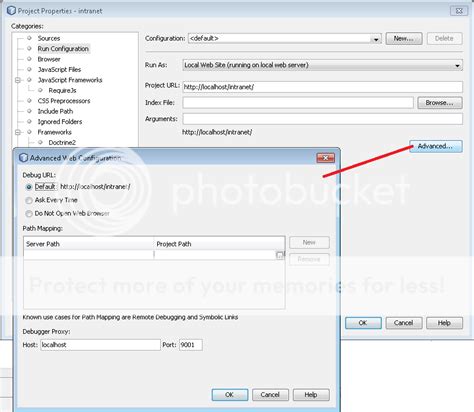Select Ask Every Time radio

click(x=29, y=200)
